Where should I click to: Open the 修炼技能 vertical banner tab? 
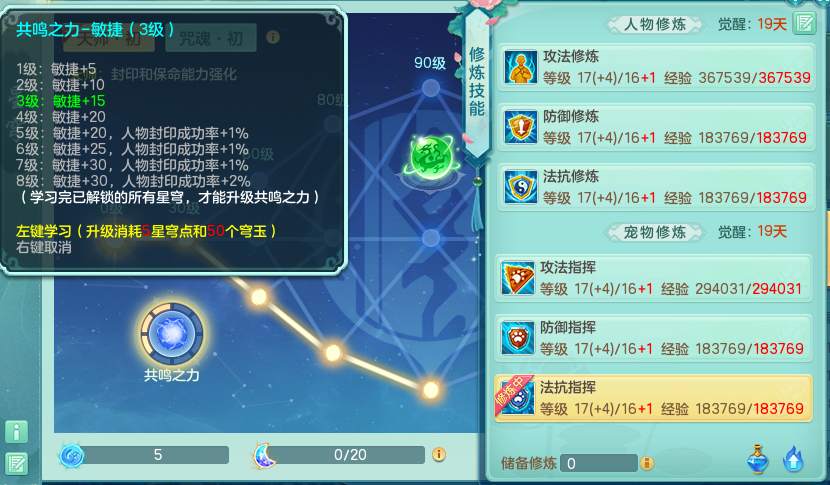tap(476, 82)
